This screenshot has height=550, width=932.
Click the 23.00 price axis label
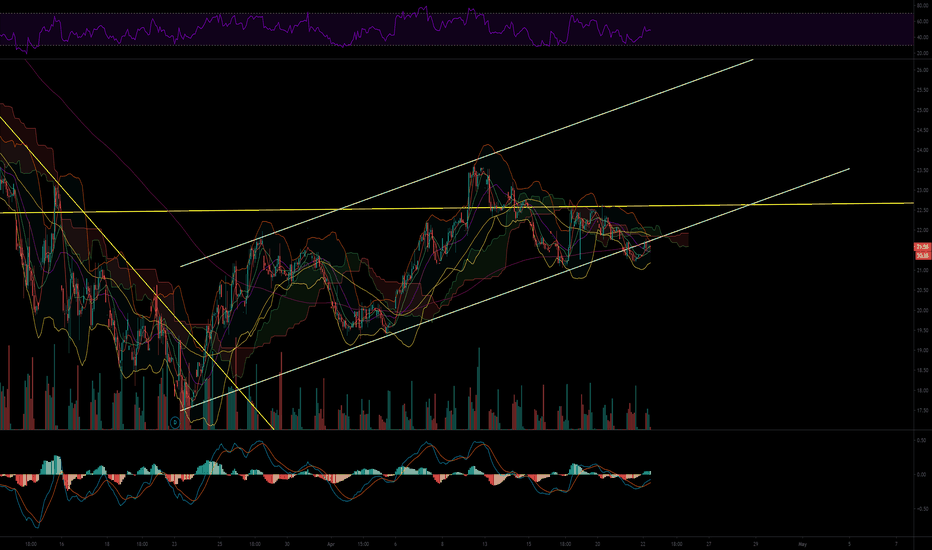pyautogui.click(x=922, y=190)
